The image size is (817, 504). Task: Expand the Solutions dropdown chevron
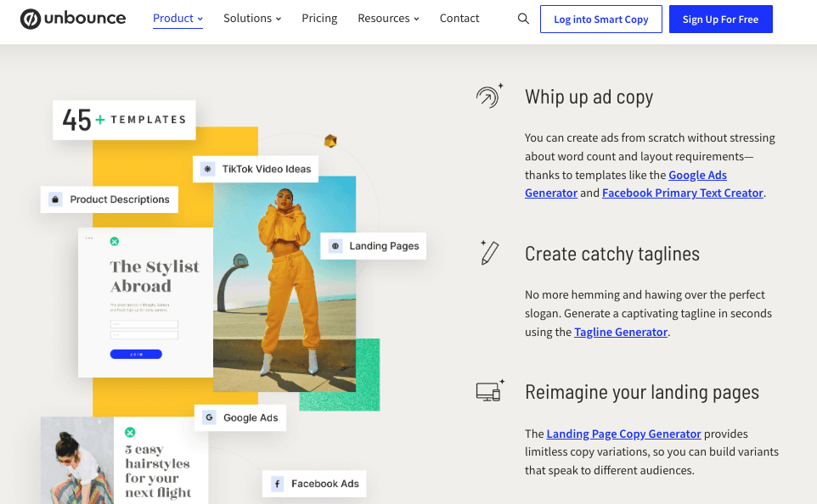279,20
